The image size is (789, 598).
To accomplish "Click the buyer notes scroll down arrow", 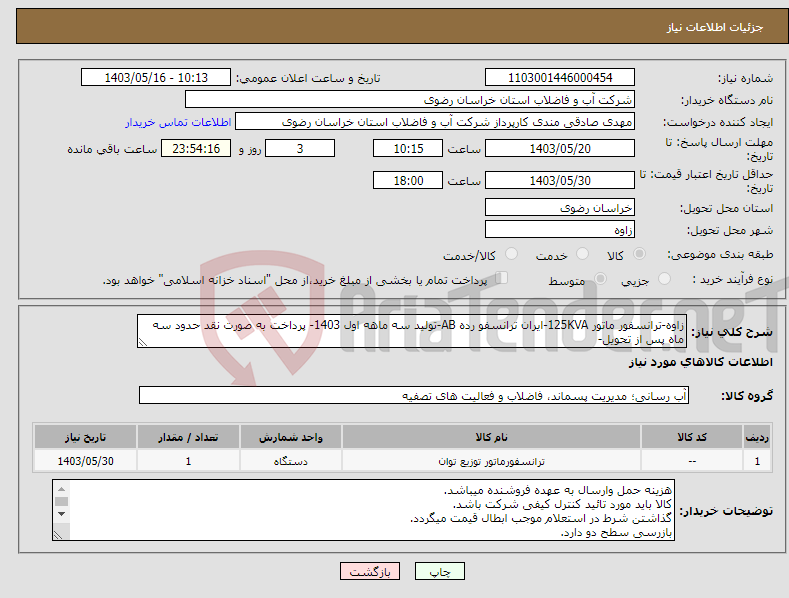I will 61,514.
